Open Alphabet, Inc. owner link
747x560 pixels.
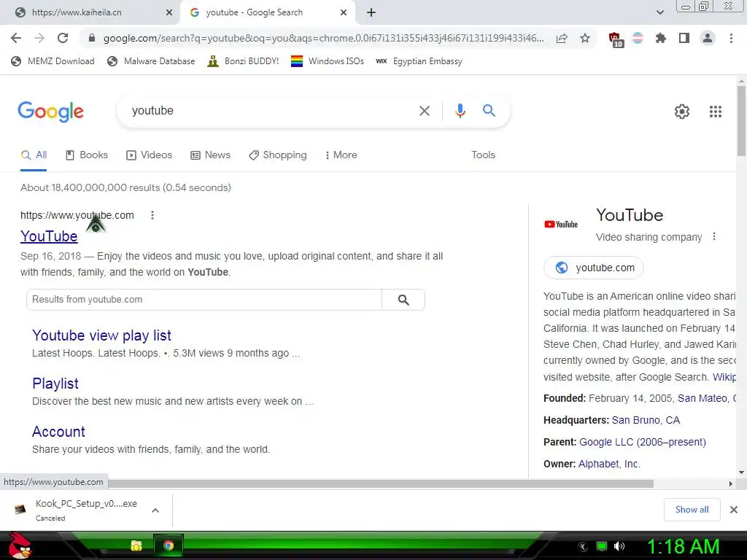tap(609, 464)
